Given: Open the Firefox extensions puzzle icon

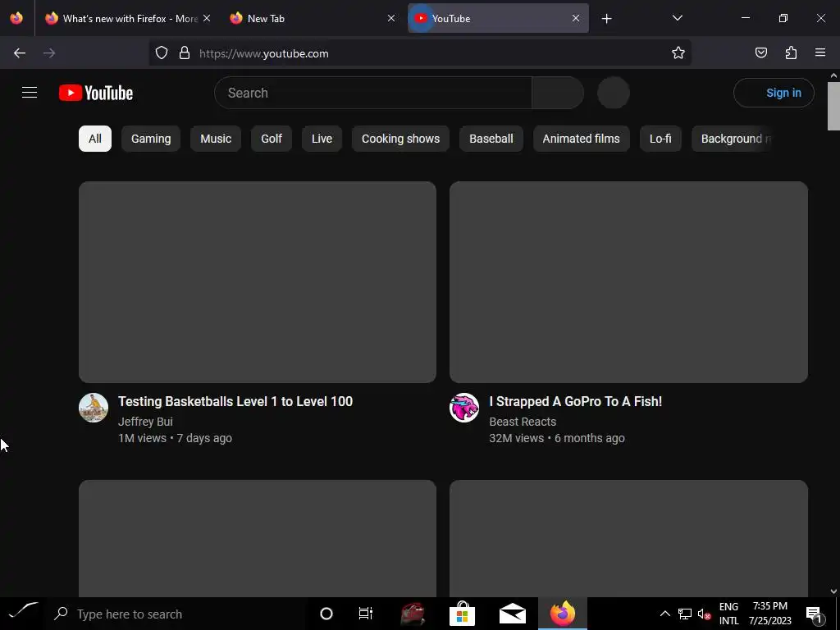Looking at the screenshot, I should (x=792, y=52).
